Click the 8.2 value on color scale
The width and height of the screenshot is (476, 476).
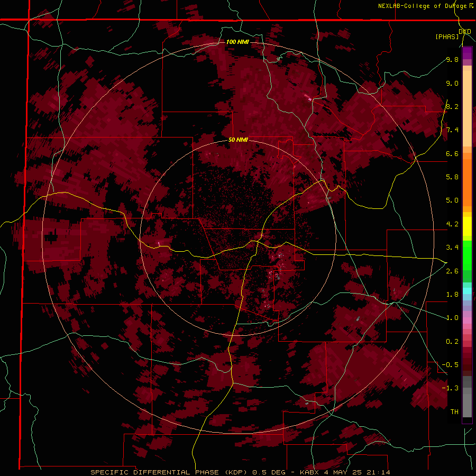[452, 106]
